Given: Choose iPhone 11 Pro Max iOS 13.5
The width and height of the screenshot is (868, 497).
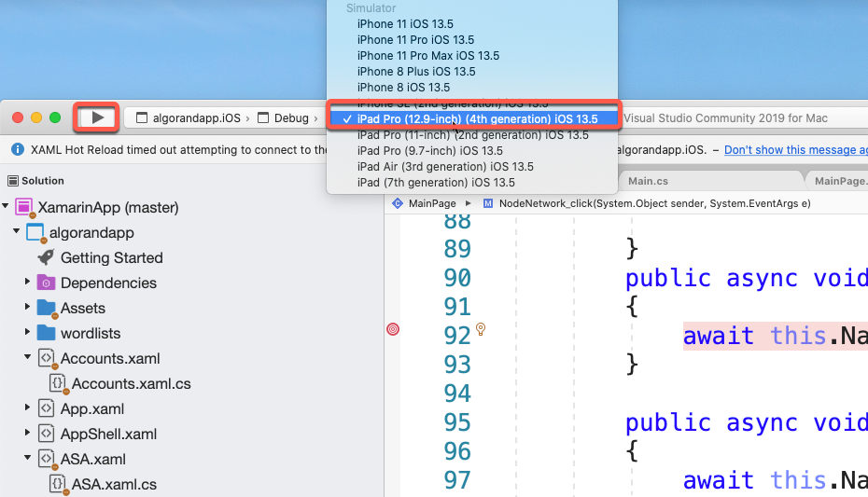Looking at the screenshot, I should click(x=427, y=55).
